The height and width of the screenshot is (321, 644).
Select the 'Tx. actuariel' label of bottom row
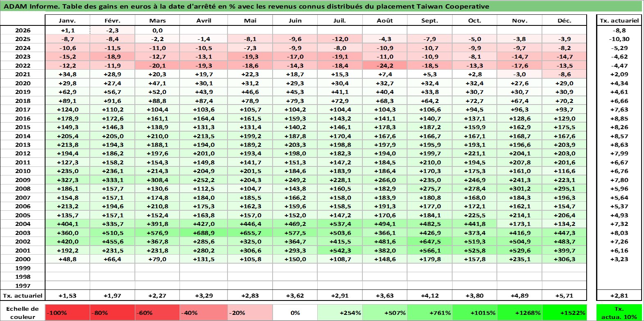[x=23, y=296]
